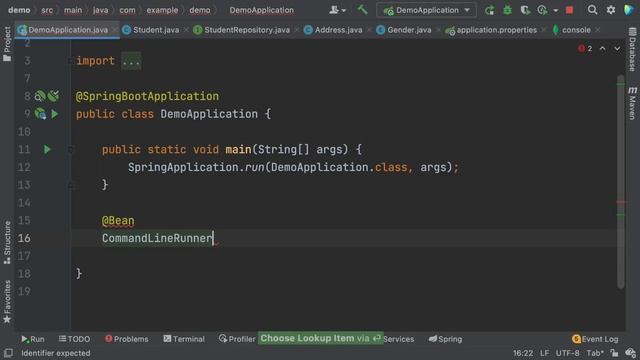640x360 pixels.
Task: Run main method from line 11 gutter
Action: 47,149
